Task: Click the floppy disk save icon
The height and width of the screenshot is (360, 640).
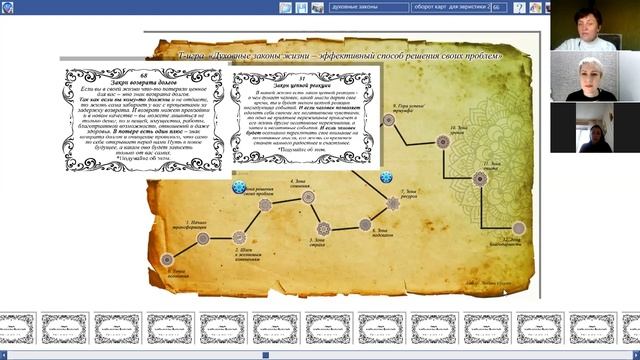Action: (301, 8)
